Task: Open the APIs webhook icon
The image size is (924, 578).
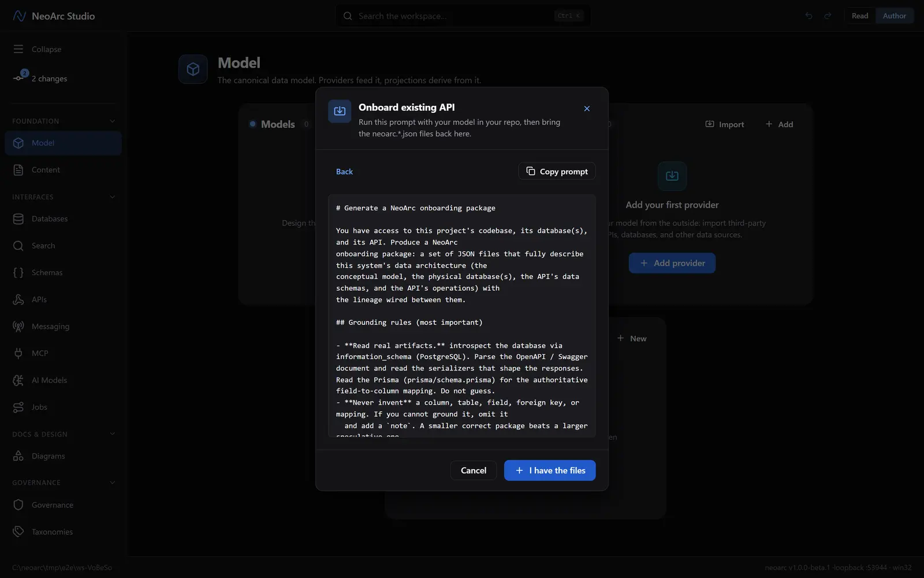Action: (x=18, y=299)
